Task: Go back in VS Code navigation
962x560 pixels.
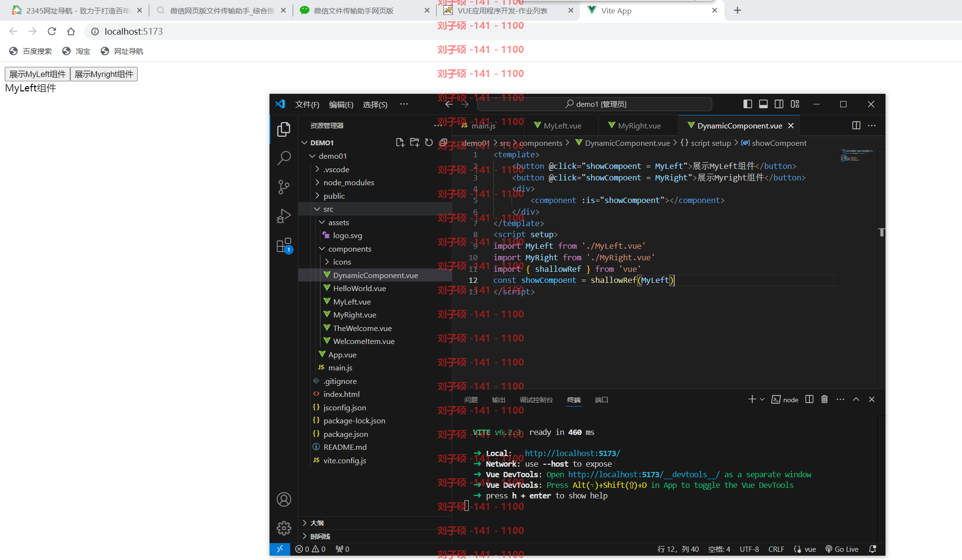Action: pos(449,104)
